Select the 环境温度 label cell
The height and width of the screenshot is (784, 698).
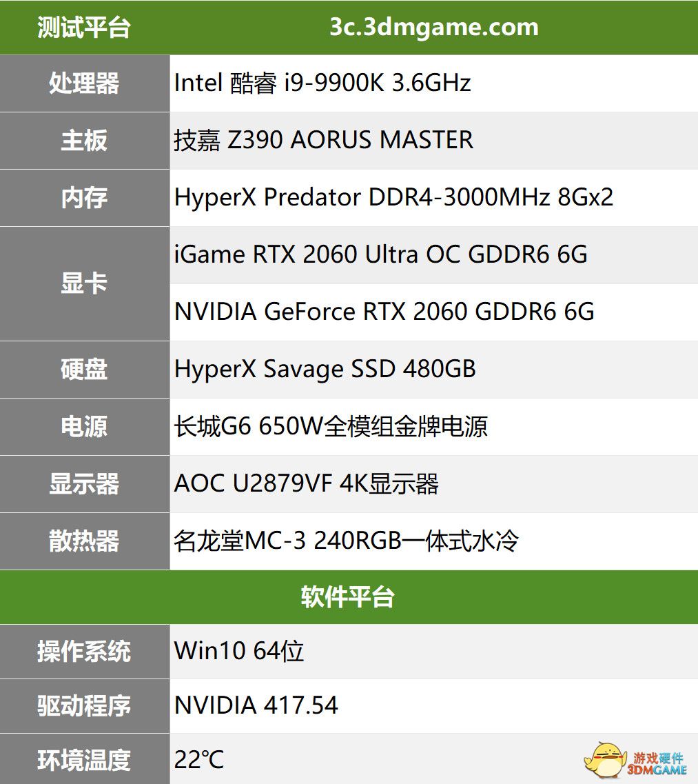pos(85,759)
